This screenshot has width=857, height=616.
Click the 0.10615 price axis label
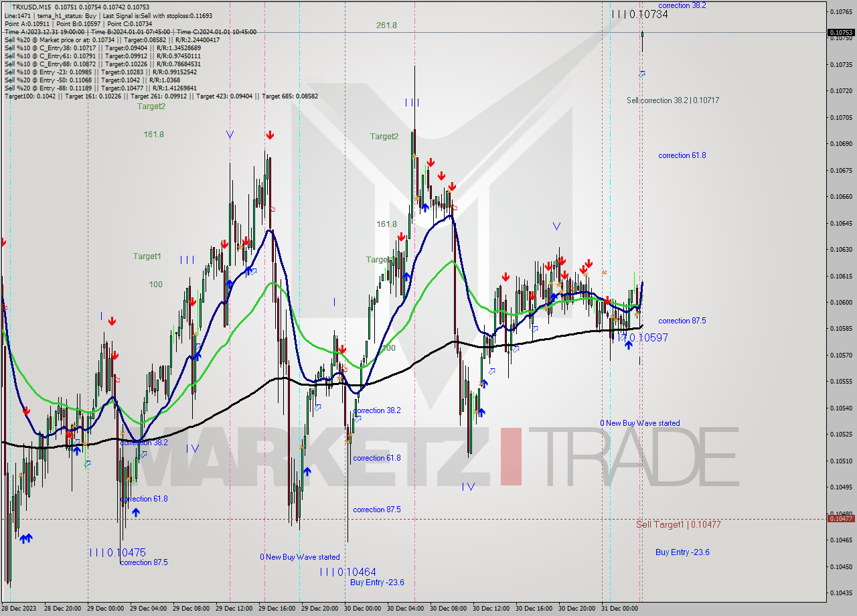(x=841, y=276)
